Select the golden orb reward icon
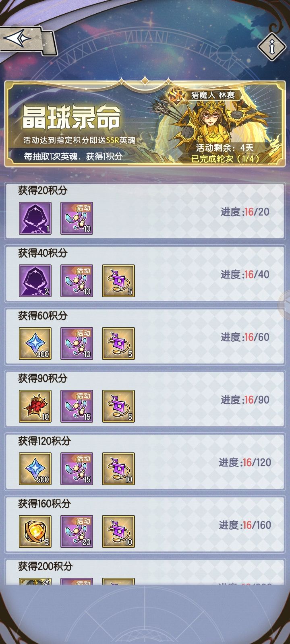Screen dimensions: 290x644 point(35,532)
